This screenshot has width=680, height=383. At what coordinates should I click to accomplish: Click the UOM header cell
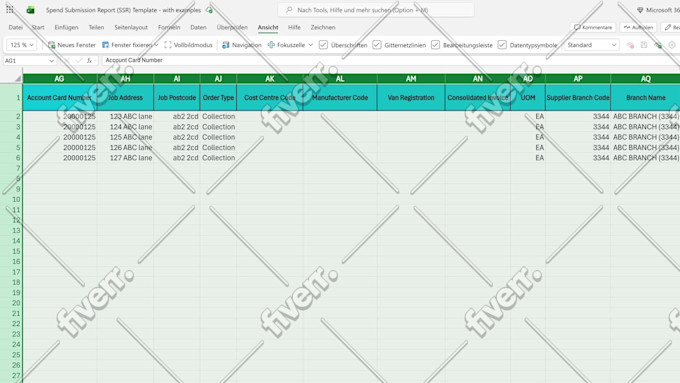(x=528, y=98)
